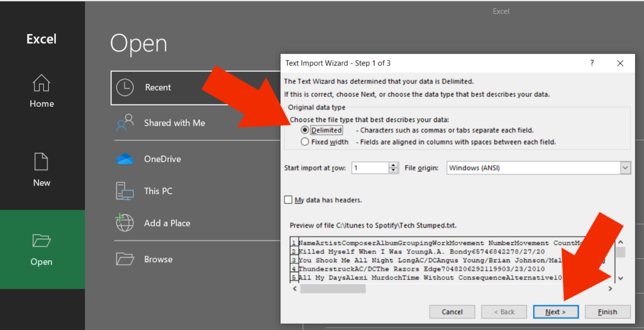Go to the New tab label
Screen dimensions: 644x330
[x=42, y=183]
